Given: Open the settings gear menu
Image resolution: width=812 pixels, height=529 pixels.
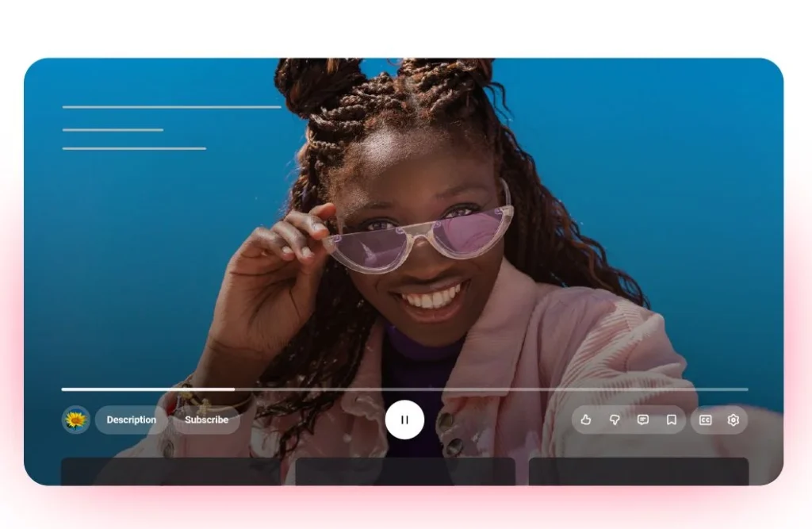Looking at the screenshot, I should click(x=733, y=420).
